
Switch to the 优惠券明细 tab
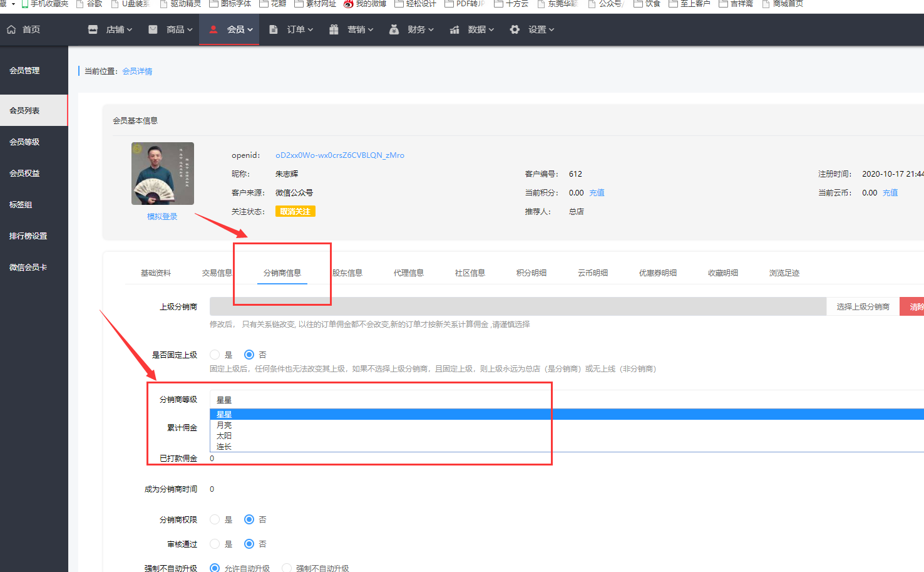tap(658, 273)
